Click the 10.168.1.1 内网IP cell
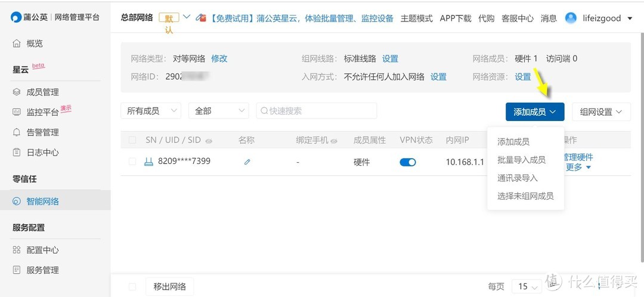 [465, 162]
